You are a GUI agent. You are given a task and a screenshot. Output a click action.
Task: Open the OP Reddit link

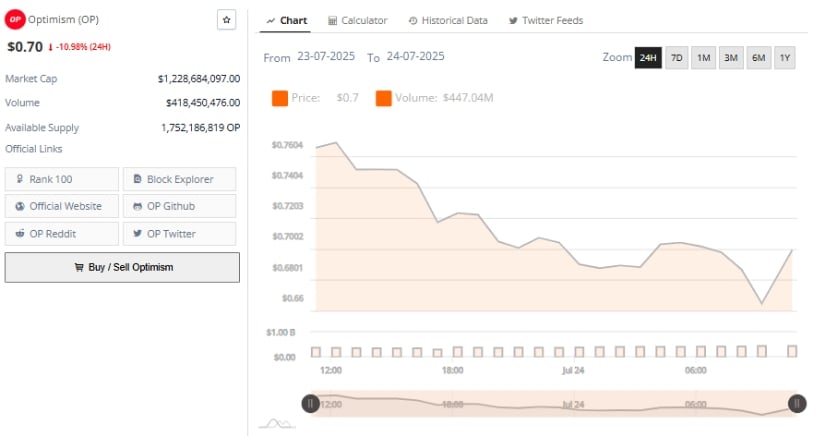point(62,234)
